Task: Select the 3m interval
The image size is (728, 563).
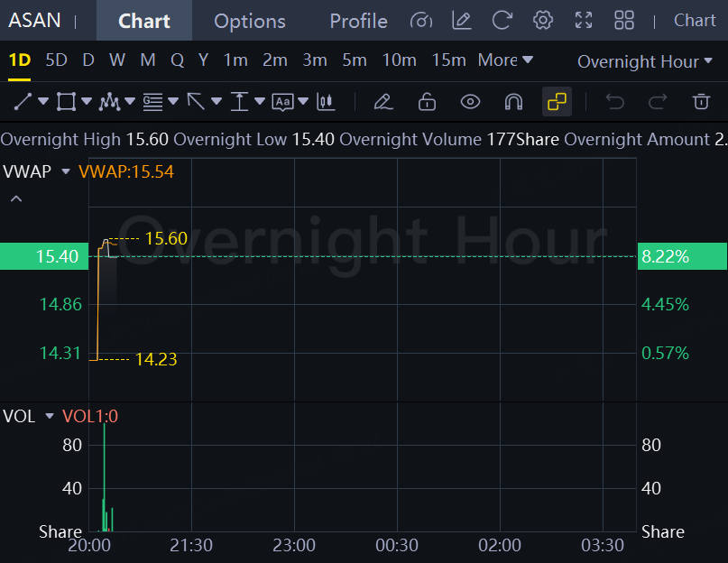Action: click(x=315, y=60)
